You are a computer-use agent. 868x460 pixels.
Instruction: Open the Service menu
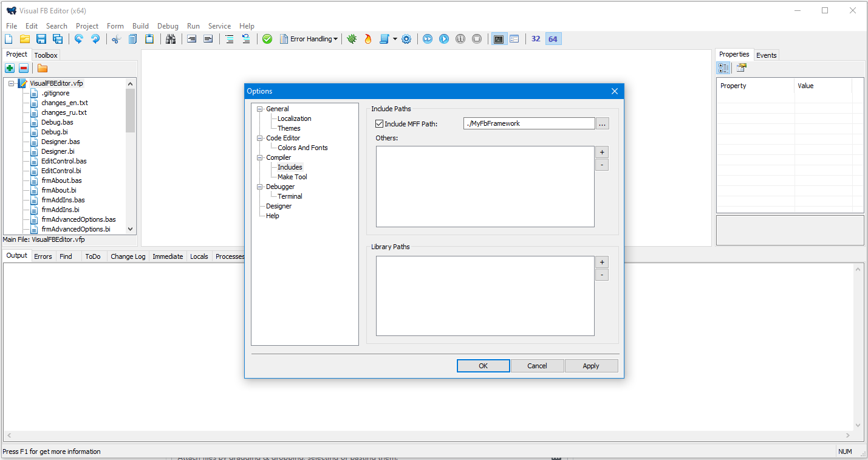pyautogui.click(x=219, y=26)
